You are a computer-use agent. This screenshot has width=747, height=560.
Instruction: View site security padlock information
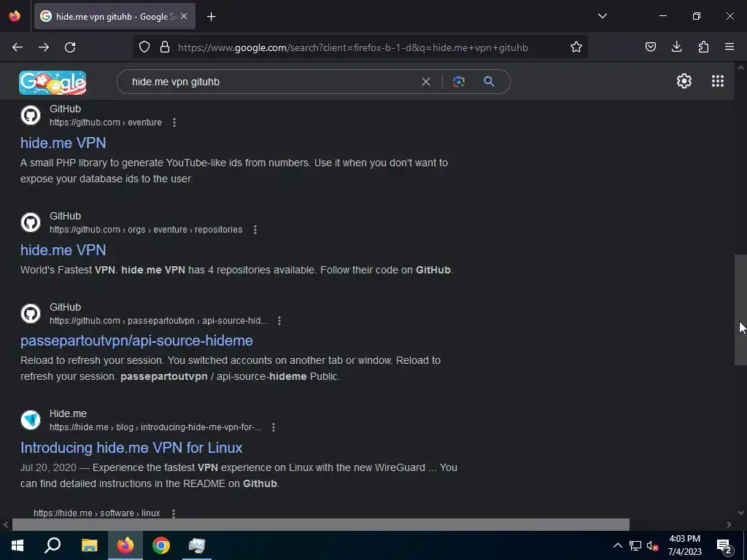coord(165,47)
